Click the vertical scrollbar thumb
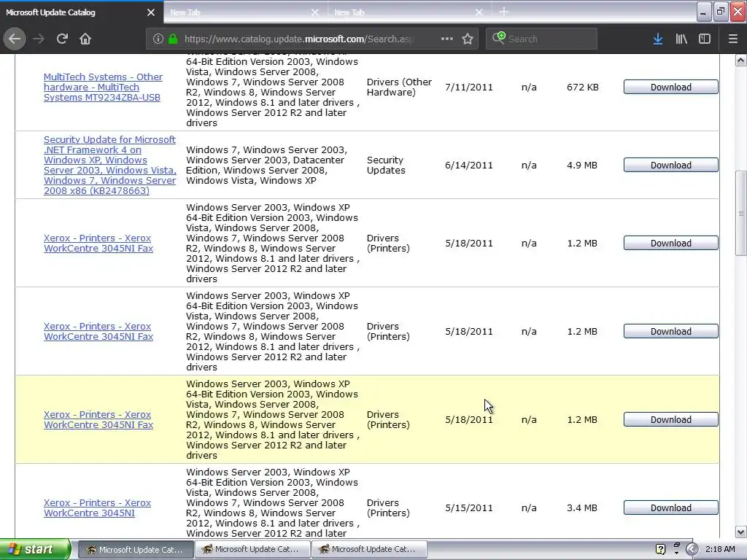Image resolution: width=747 pixels, height=560 pixels. (741, 214)
